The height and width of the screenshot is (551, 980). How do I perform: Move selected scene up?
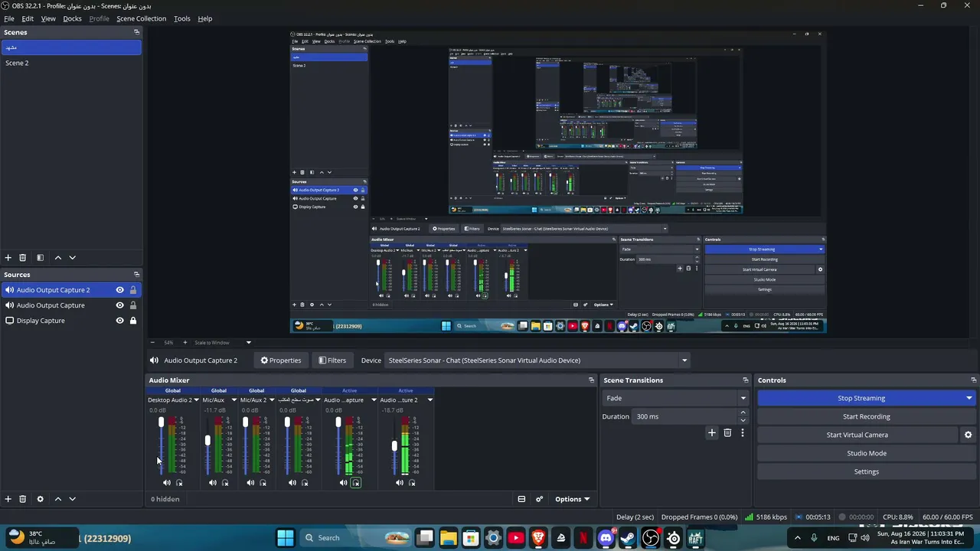click(58, 258)
